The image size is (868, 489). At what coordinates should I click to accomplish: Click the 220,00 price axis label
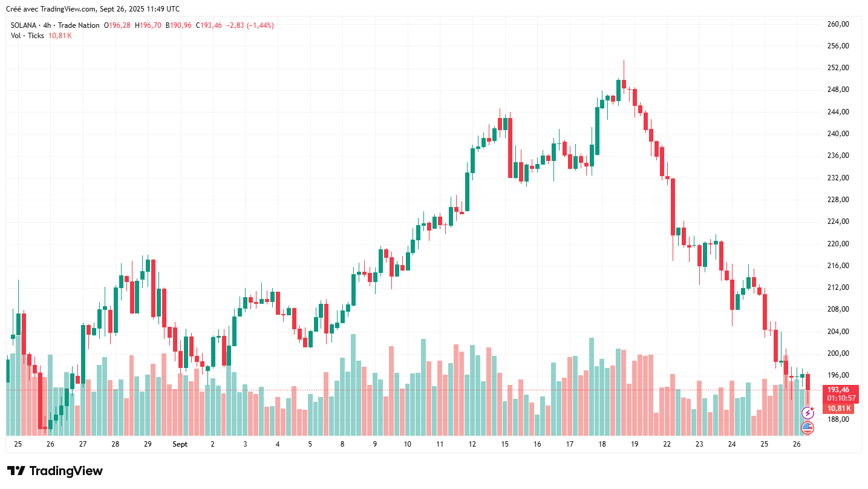(x=838, y=244)
